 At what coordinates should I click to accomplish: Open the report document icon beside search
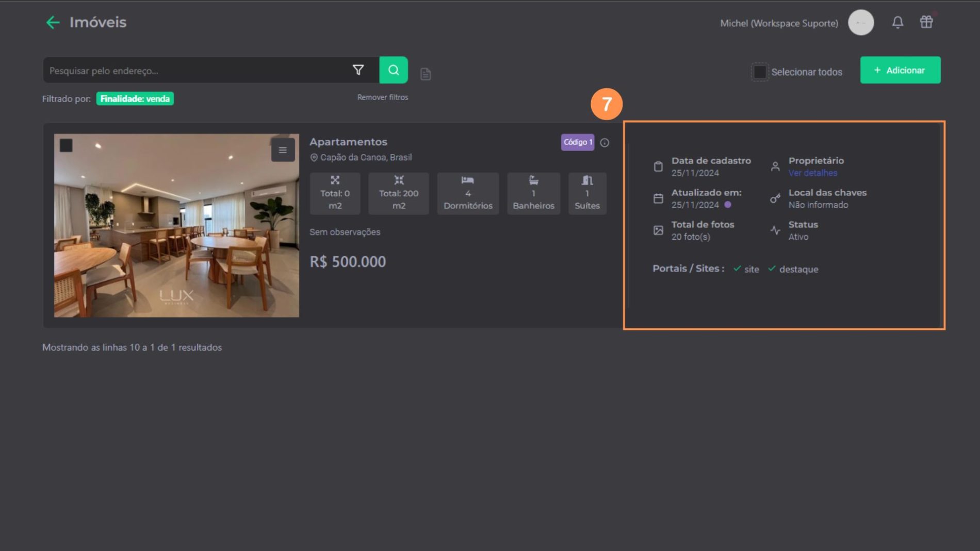click(x=426, y=74)
